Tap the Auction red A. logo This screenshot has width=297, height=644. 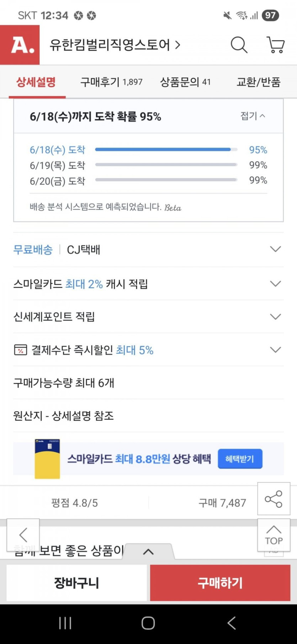(x=20, y=45)
